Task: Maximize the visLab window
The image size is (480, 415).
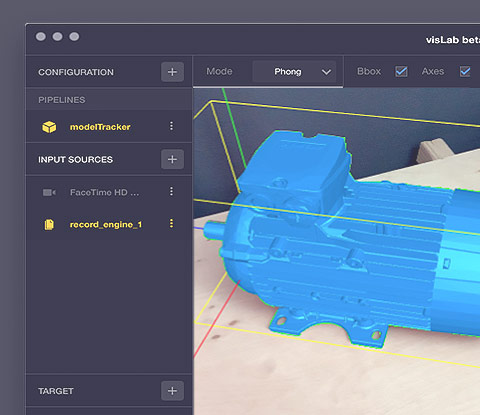Action: click(x=74, y=36)
